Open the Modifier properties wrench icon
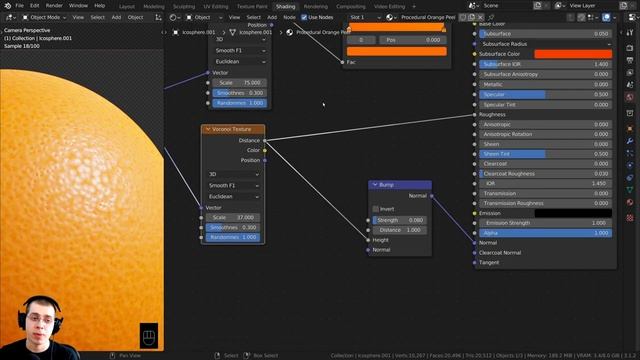This screenshot has width=640, height=360. (x=630, y=141)
